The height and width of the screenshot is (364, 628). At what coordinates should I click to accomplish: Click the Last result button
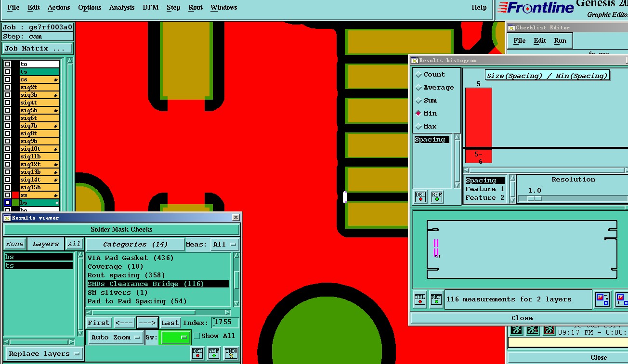[x=170, y=323]
